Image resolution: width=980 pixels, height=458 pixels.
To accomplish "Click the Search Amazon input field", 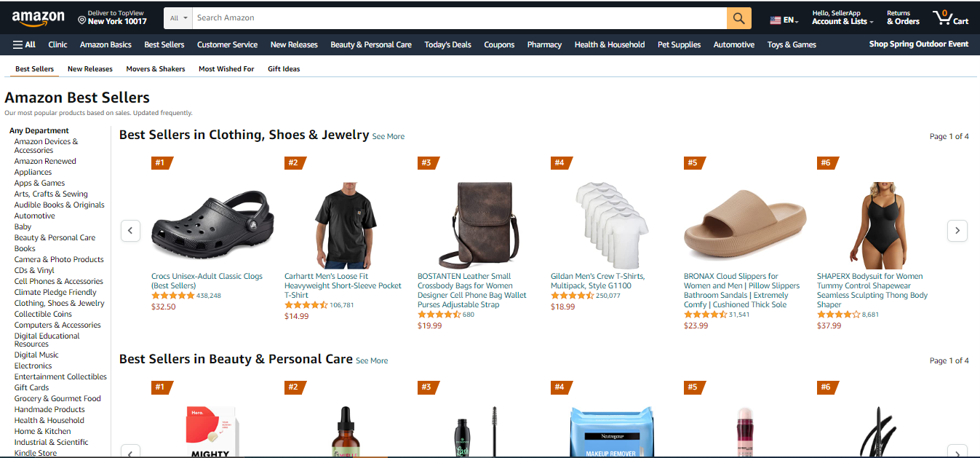I will point(460,18).
